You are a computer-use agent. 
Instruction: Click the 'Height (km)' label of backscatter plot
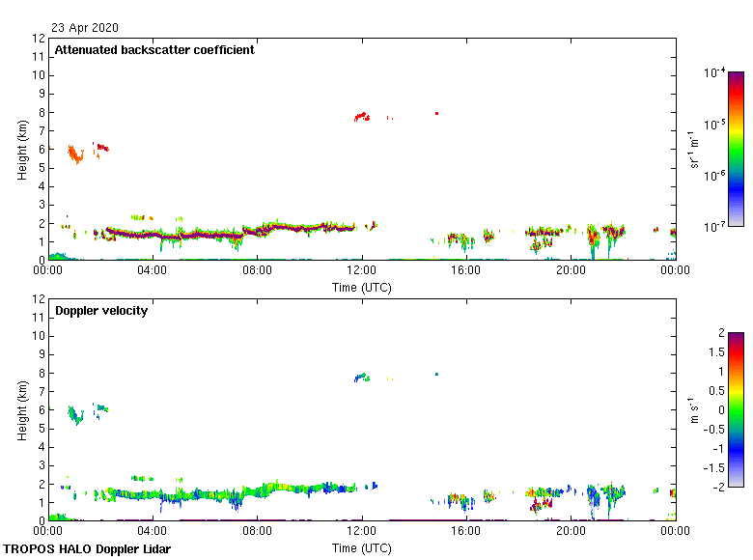tap(22, 149)
